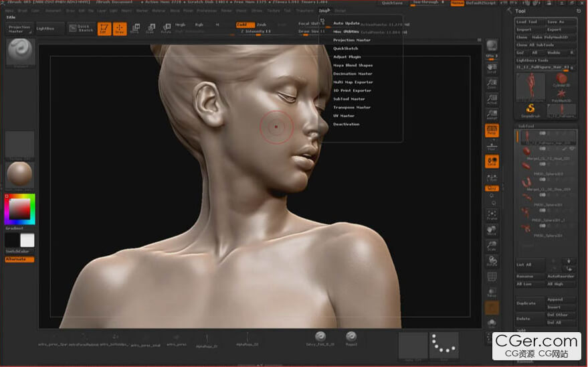Click Load Tool button
The height and width of the screenshot is (367, 588).
tap(530, 22)
